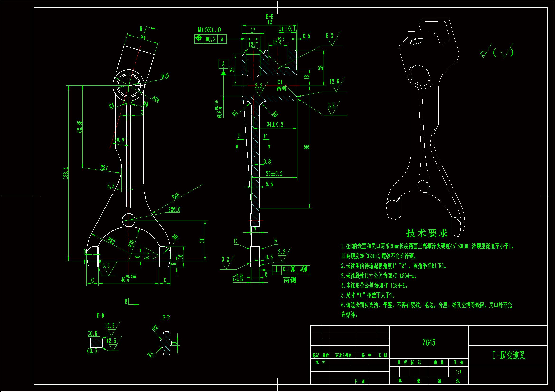The height and width of the screenshot is (392, 555).
Task: Select the parenthesized checkmark roughness symbol
Action: 504,52
